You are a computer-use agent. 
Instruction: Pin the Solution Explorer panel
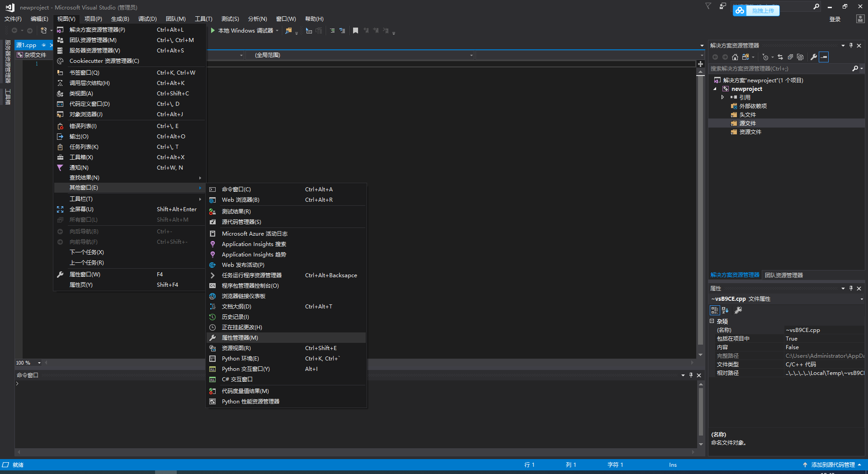(x=851, y=46)
